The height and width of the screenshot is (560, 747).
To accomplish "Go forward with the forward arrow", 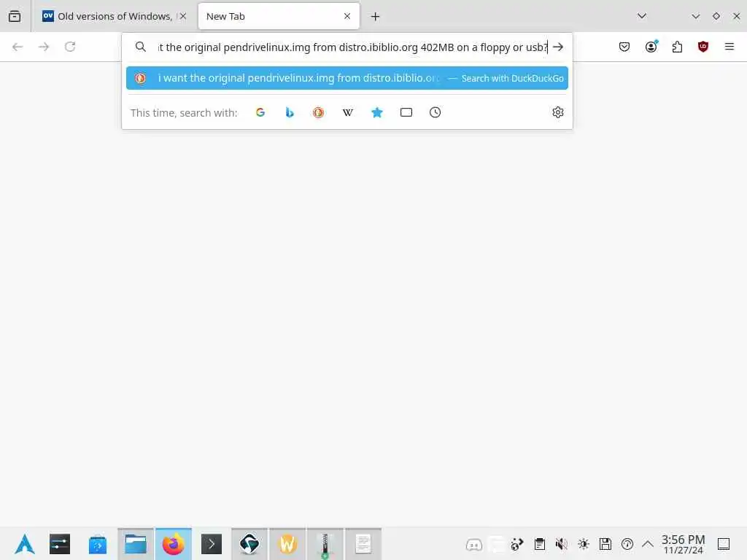I will coord(44,47).
